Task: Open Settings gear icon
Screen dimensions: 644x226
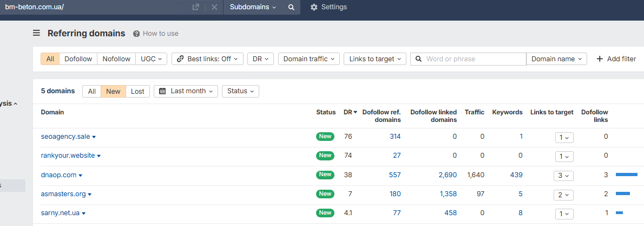Action: pyautogui.click(x=314, y=8)
